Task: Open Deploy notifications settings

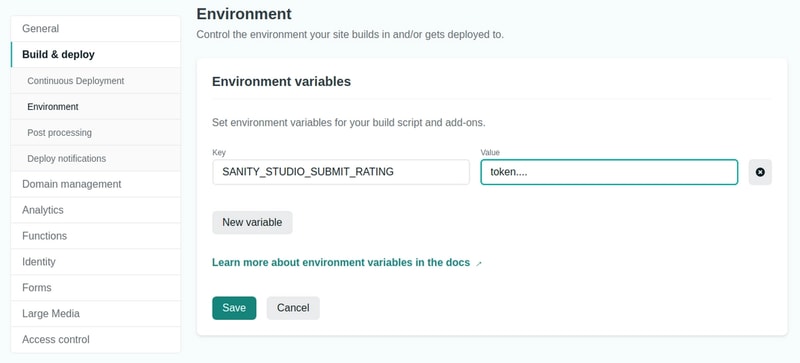Action: click(x=95, y=158)
